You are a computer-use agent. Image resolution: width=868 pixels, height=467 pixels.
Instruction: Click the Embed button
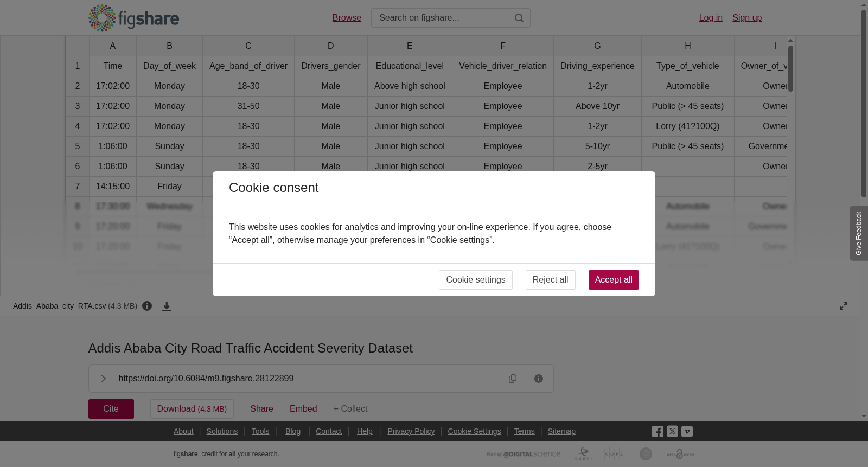tap(303, 409)
